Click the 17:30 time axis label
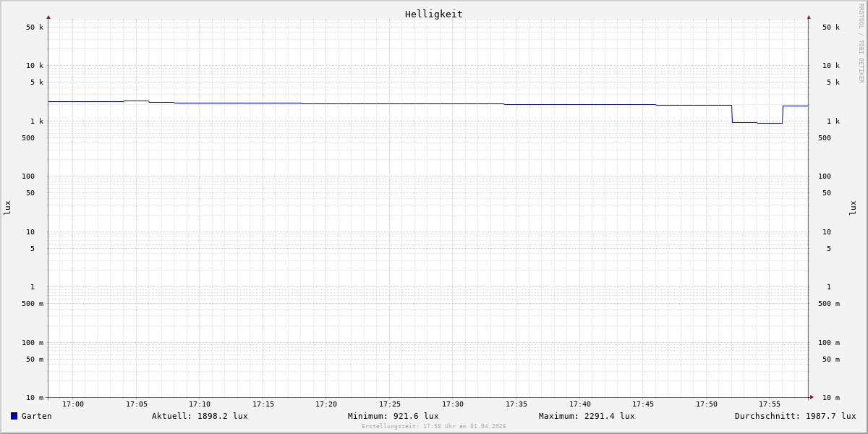 click(x=453, y=404)
